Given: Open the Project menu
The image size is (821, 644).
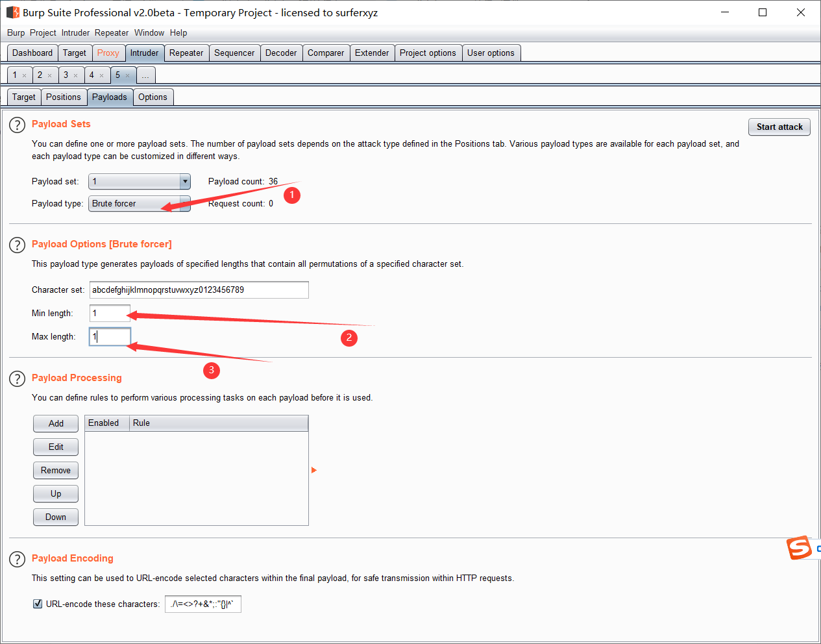Looking at the screenshot, I should click(43, 32).
